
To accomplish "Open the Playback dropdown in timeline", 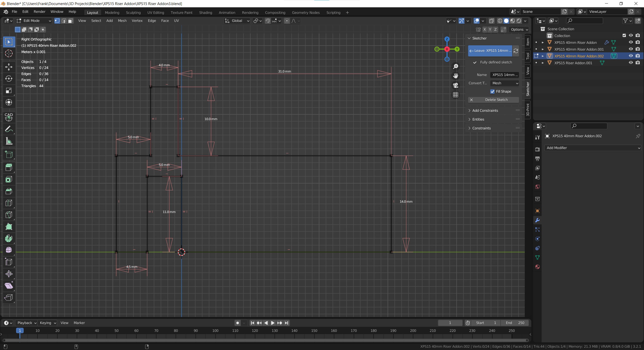I will (x=26, y=323).
